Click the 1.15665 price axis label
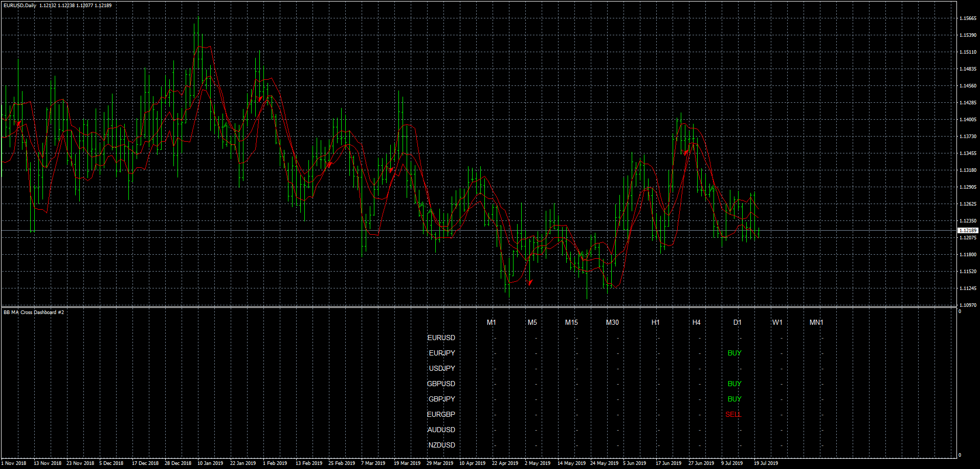980x469 pixels. pyautogui.click(x=968, y=18)
